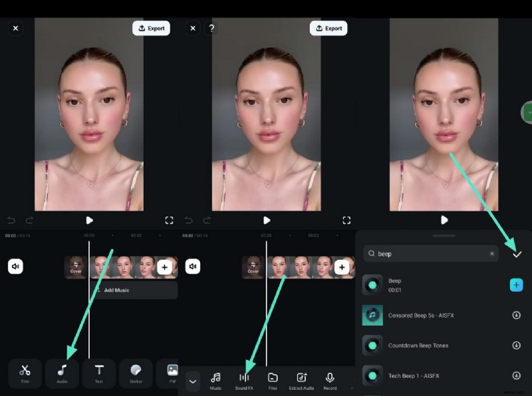The image size is (532, 396).
Task: Tap the undo arrow above the timeline
Action: click(x=10, y=220)
